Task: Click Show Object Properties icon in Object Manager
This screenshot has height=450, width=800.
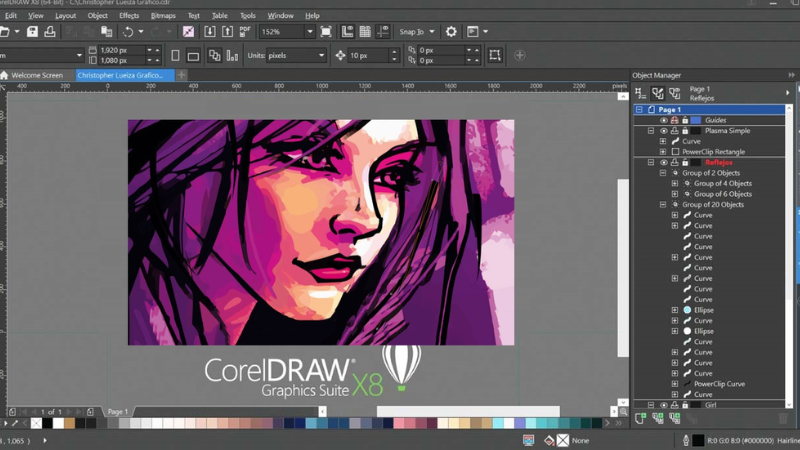Action: pyautogui.click(x=641, y=93)
